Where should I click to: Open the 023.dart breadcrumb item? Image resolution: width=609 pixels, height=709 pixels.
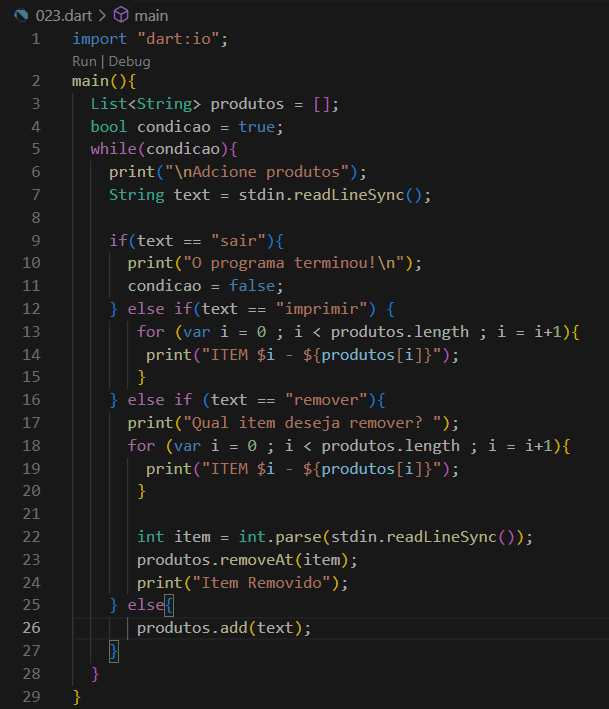(x=64, y=16)
